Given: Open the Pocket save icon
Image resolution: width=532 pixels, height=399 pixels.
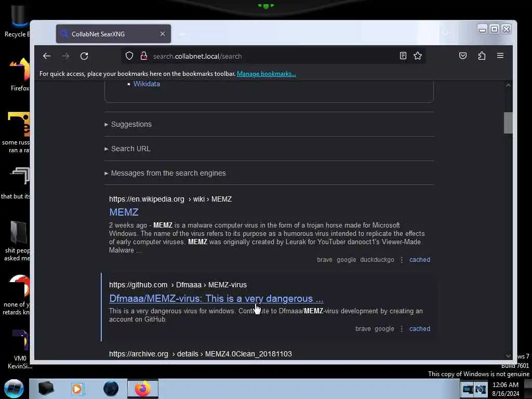Looking at the screenshot, I should coord(463,56).
